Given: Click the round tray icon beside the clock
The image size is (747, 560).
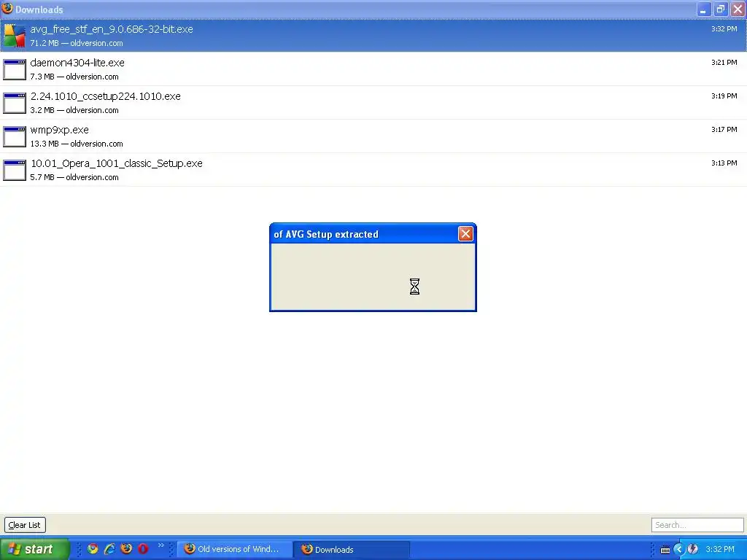Looking at the screenshot, I should [x=693, y=549].
